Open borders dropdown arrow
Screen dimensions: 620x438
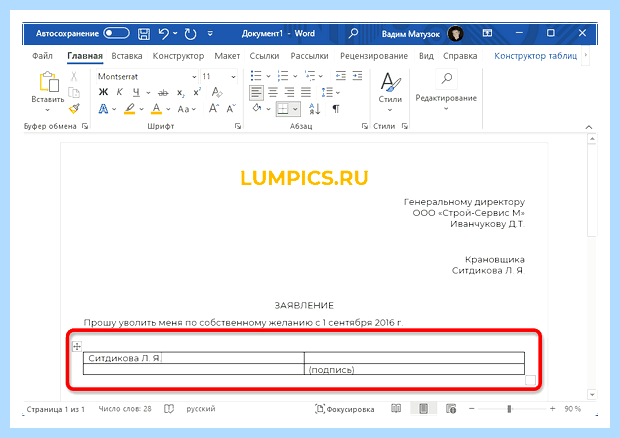[295, 109]
